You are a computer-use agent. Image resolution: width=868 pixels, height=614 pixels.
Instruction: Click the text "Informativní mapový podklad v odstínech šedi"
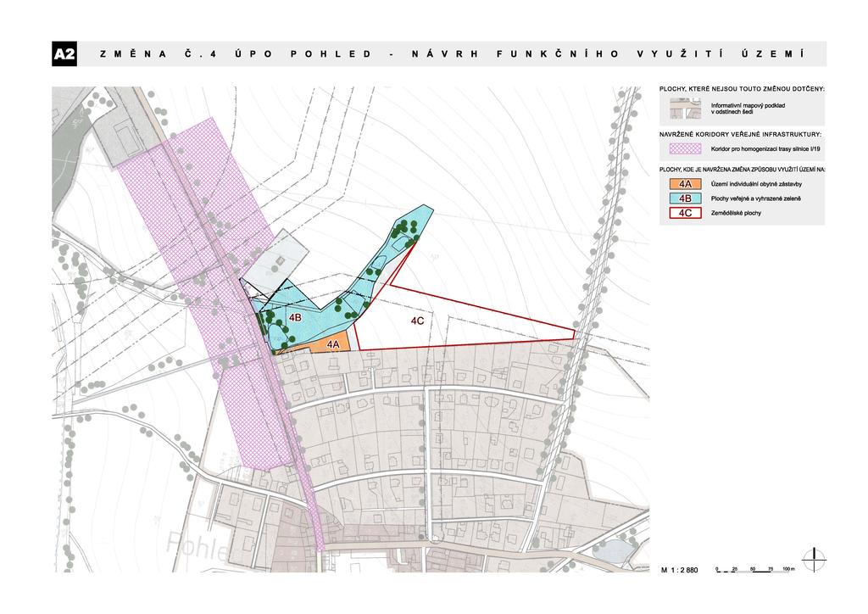click(x=748, y=109)
